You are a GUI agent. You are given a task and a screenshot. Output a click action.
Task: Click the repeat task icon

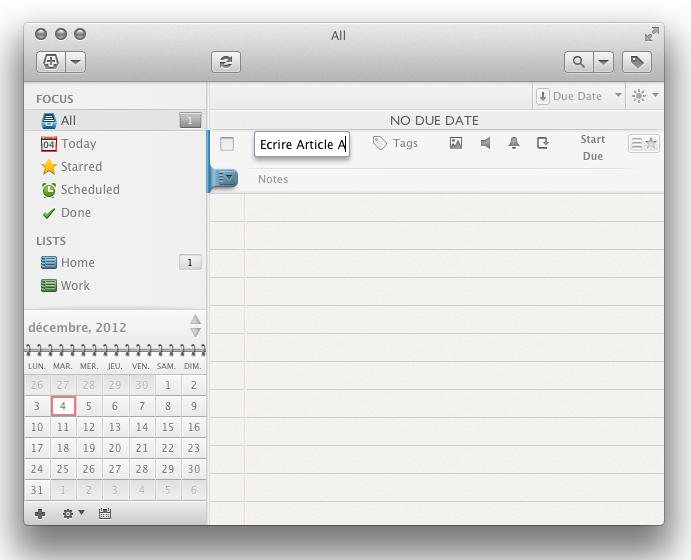click(543, 143)
